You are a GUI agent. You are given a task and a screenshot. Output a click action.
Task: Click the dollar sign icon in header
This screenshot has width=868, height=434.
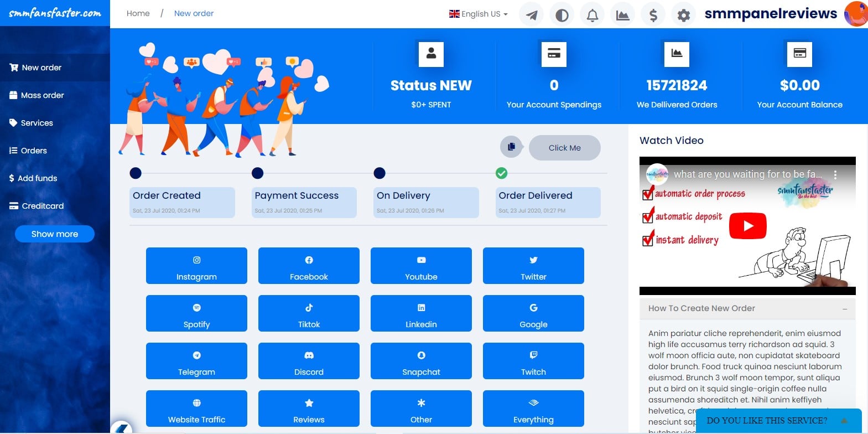coord(653,15)
